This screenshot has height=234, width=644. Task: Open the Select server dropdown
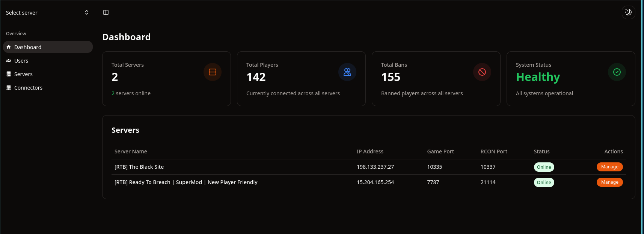[x=47, y=13]
